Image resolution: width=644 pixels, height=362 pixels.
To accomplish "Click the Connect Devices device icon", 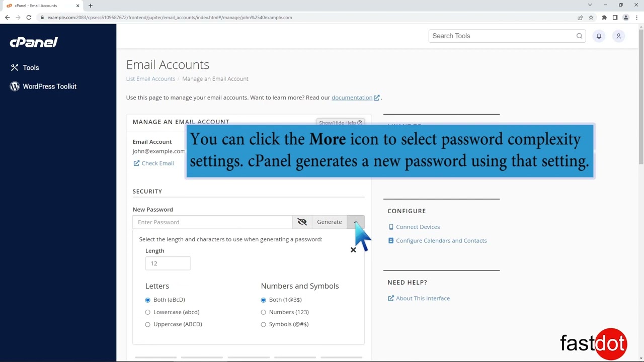I will click(391, 227).
